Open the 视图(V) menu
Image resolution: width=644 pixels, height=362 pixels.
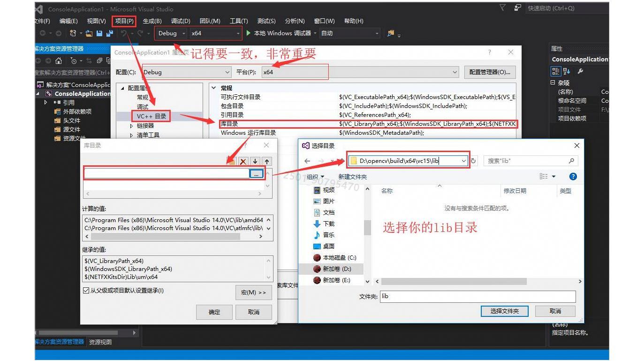tap(96, 21)
